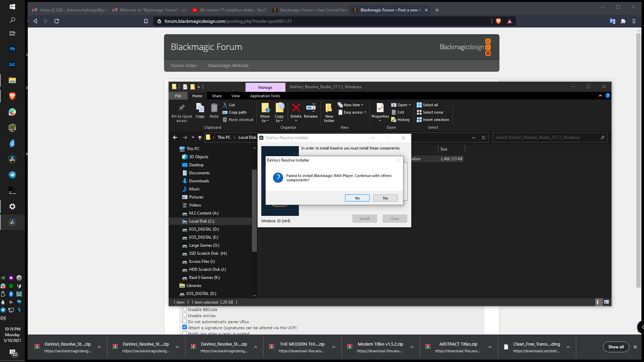
Task: Open Lightroom Classic from the taskbar
Action: pyautogui.click(x=12, y=64)
